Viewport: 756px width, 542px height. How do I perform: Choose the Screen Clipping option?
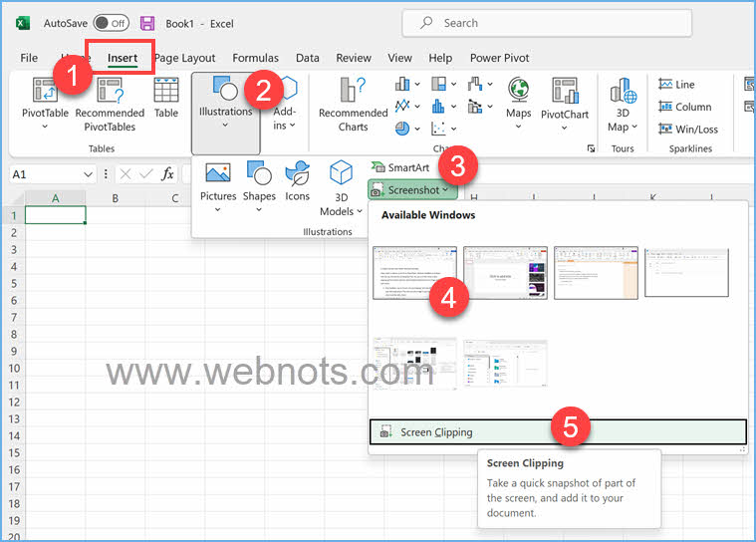pos(559,432)
